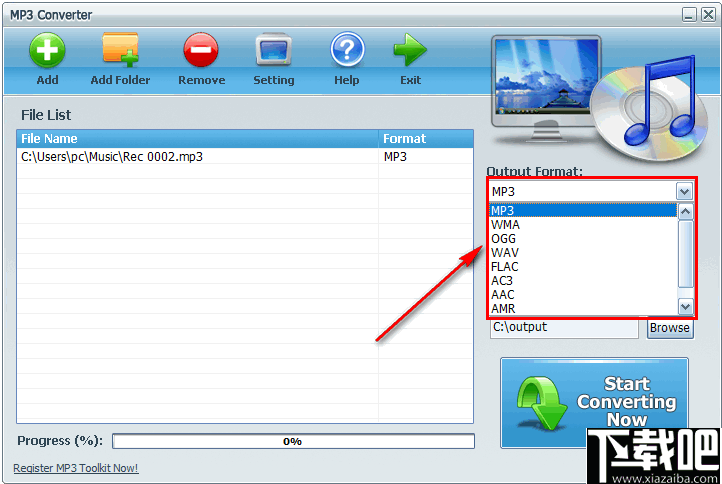
Task: Select AAC output format
Action: (583, 295)
